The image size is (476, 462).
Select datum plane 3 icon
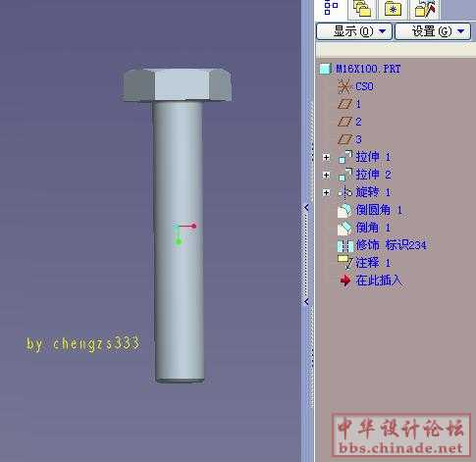click(x=344, y=139)
